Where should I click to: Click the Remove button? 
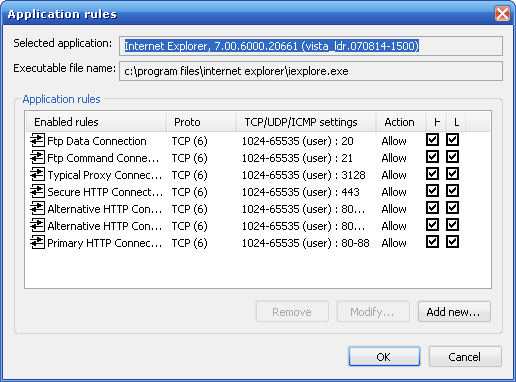[292, 312]
